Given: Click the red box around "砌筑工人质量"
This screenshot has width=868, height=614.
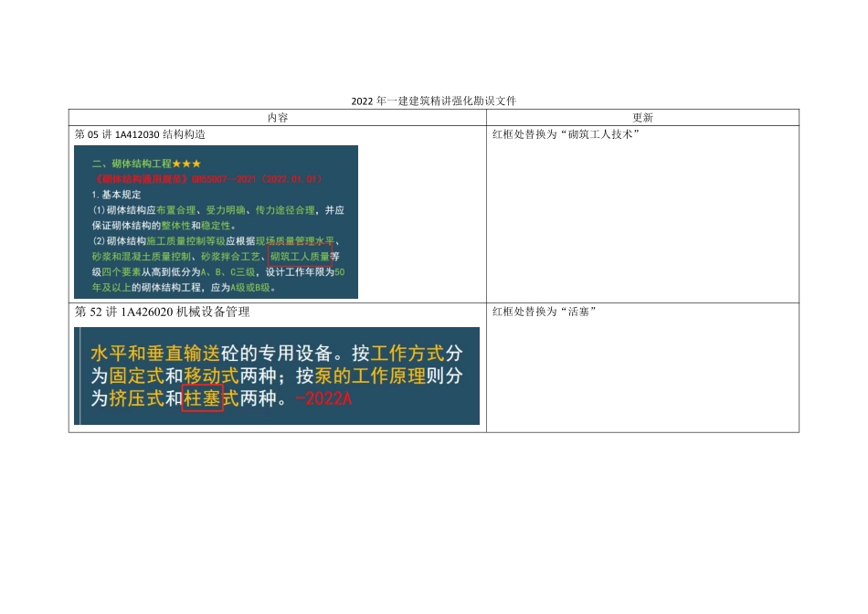Looking at the screenshot, I should [x=300, y=256].
